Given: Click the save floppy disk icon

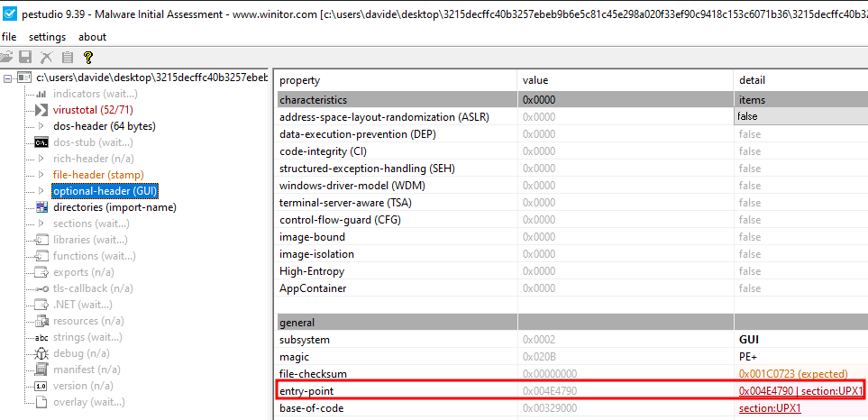Looking at the screenshot, I should coord(26,57).
